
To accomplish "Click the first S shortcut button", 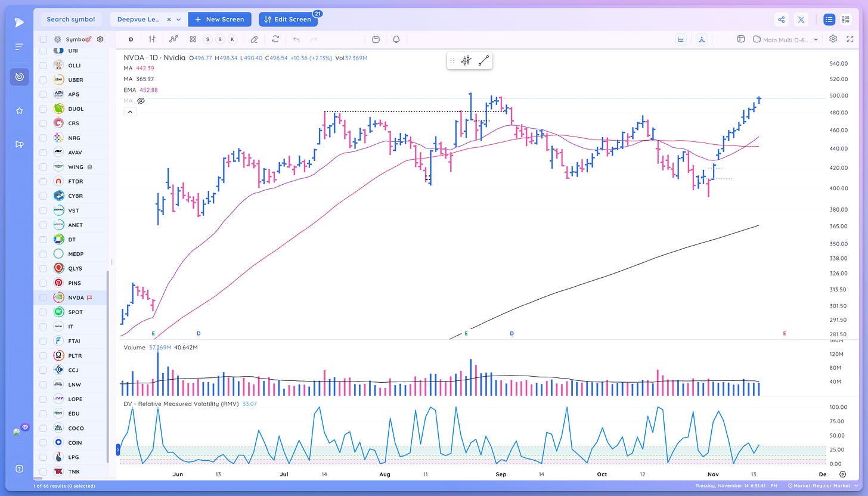I will click(208, 39).
